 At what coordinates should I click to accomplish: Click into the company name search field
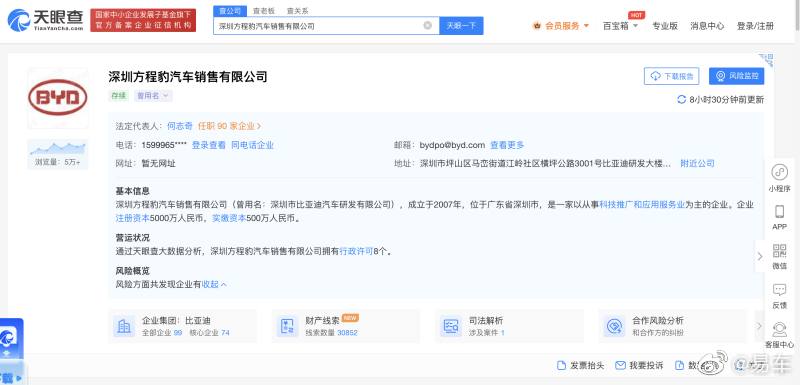point(319,25)
